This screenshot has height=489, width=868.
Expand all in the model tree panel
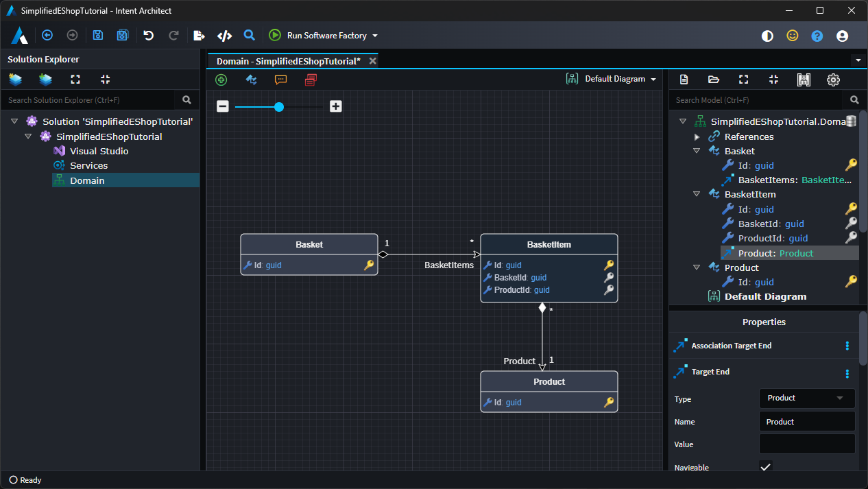(x=744, y=80)
